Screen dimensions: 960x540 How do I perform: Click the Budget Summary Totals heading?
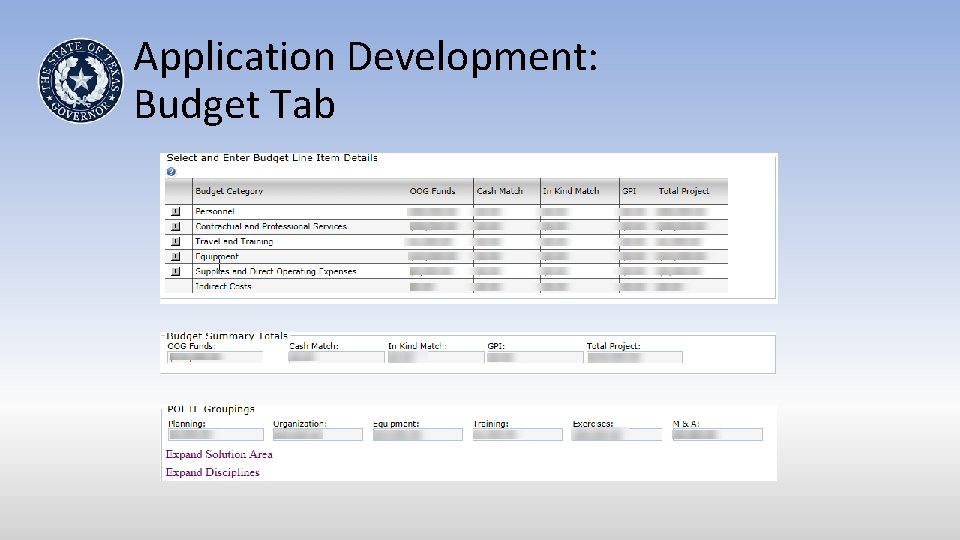click(227, 336)
